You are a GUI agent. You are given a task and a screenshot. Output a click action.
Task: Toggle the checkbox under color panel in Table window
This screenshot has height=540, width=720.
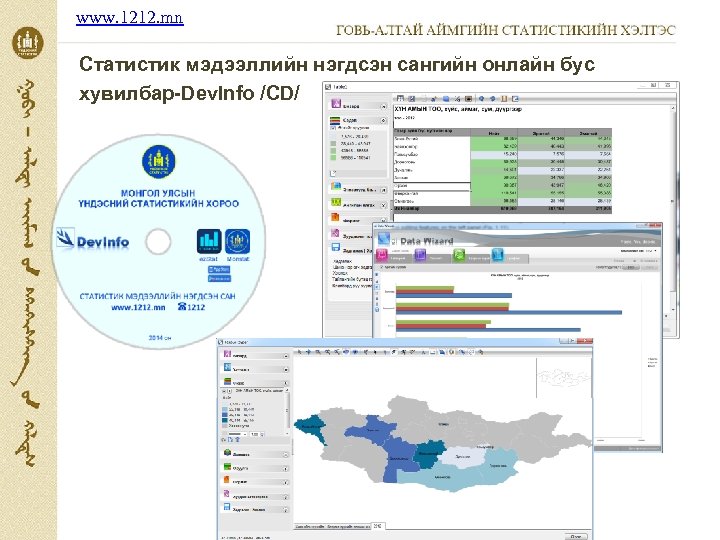click(334, 128)
